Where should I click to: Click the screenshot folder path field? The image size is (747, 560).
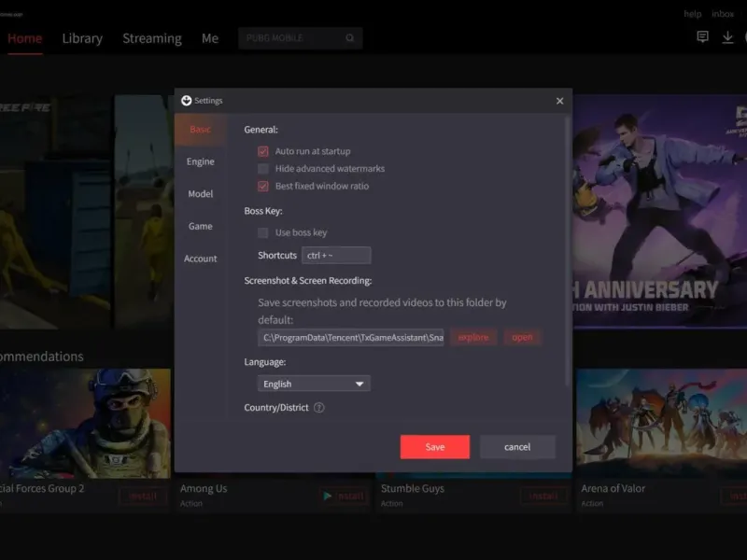[351, 338]
